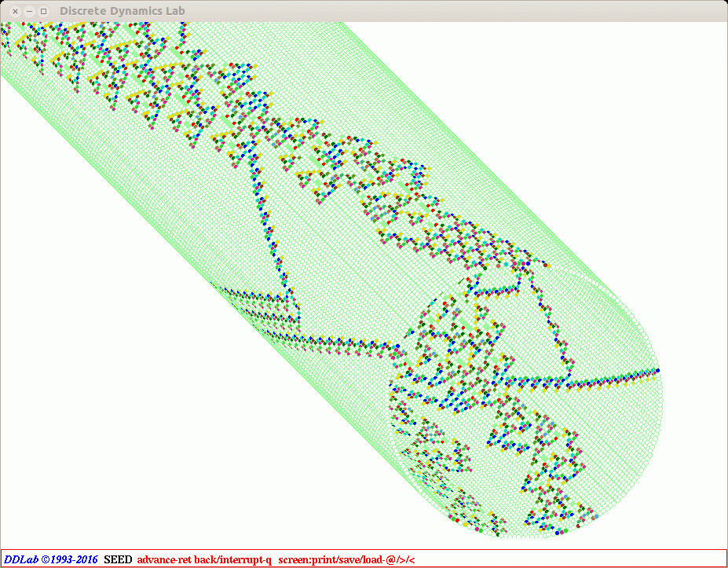Click the 'Discrete Dynamics Lab' title text
The image size is (728, 568).
(122, 11)
